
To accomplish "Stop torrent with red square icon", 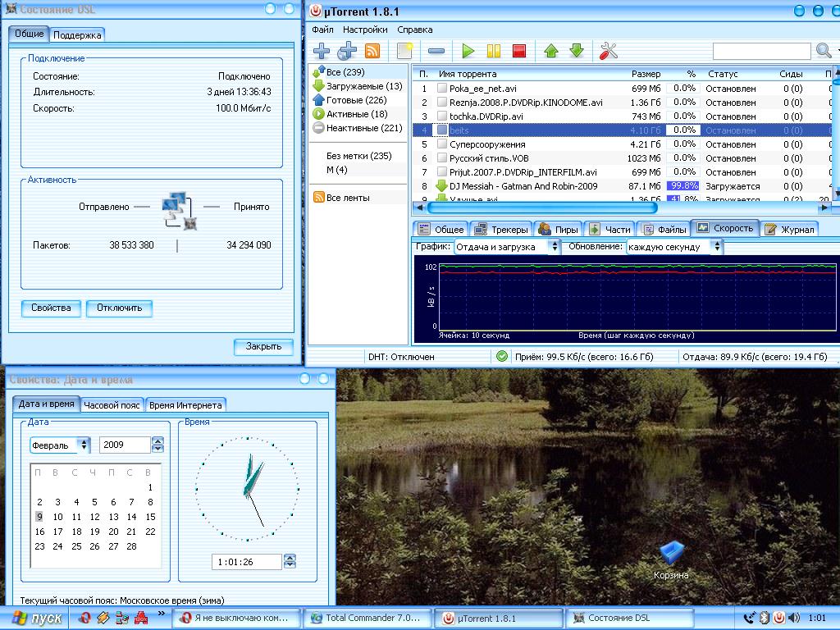I will click(518, 51).
